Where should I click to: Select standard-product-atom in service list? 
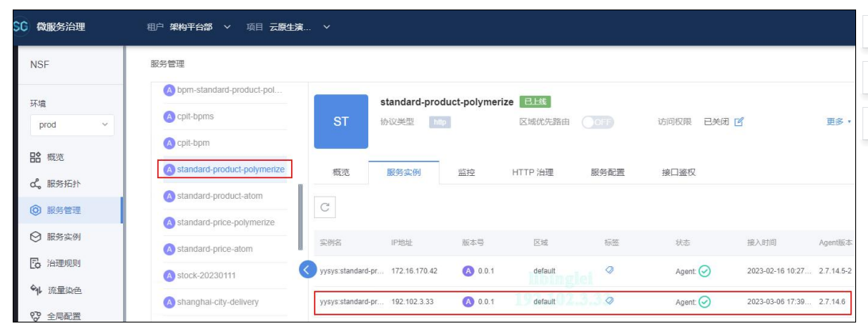click(219, 196)
